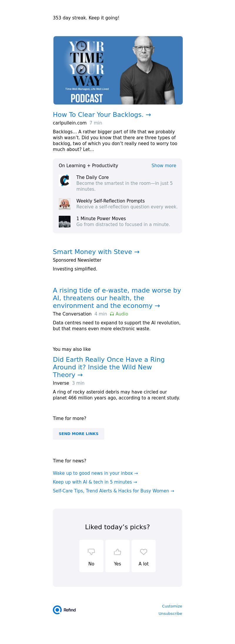Open the rising tide of e-waste article
The height and width of the screenshot is (644, 235).
(x=117, y=298)
